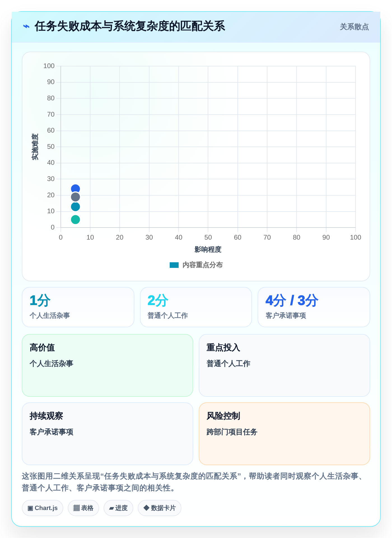
Task: Open the 1分 个人生活杂事 stat card
Action: [78, 307]
